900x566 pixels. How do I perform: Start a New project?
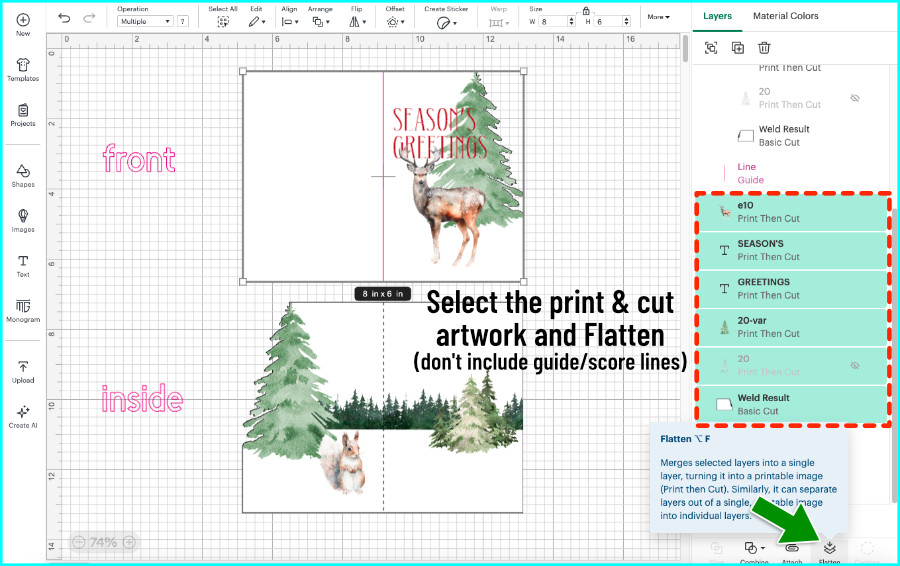[23, 24]
